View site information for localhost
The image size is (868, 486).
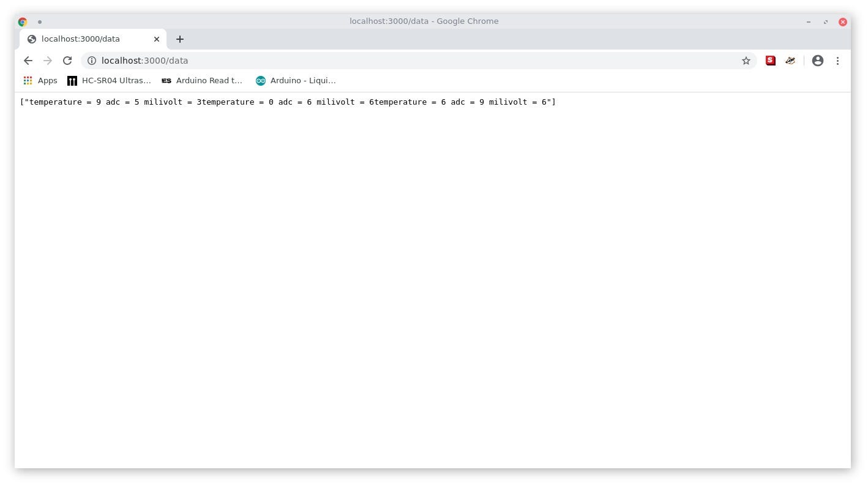pos(92,61)
